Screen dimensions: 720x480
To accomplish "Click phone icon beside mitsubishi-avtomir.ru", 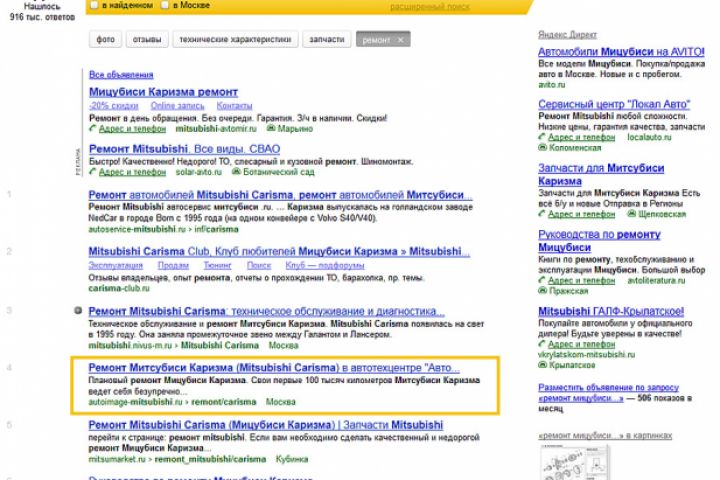I will pyautogui.click(x=92, y=128).
